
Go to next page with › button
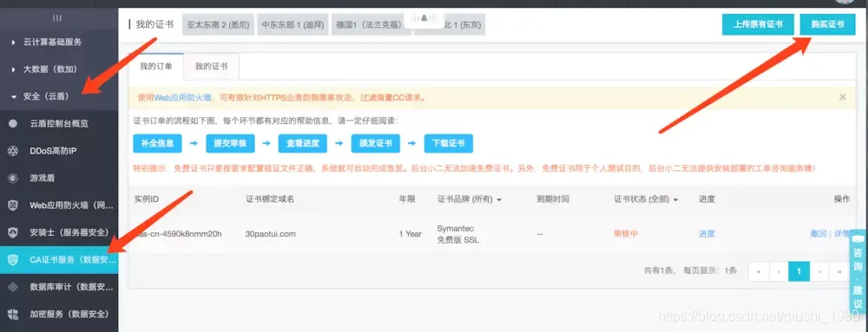819,271
